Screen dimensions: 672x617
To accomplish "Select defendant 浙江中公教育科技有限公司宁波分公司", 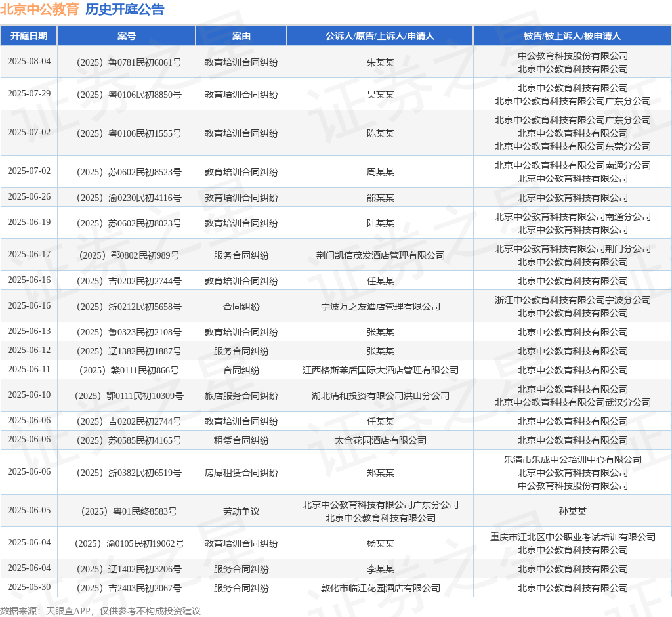I will coord(572,300).
